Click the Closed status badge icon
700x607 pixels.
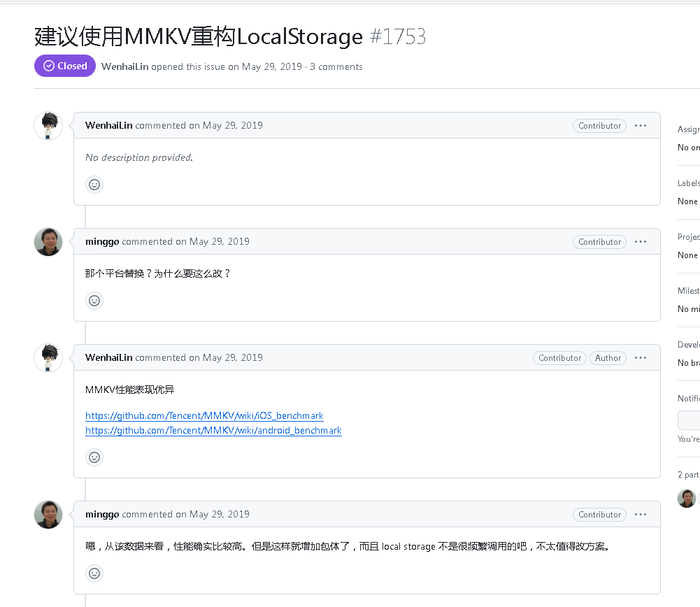pyautogui.click(x=49, y=65)
